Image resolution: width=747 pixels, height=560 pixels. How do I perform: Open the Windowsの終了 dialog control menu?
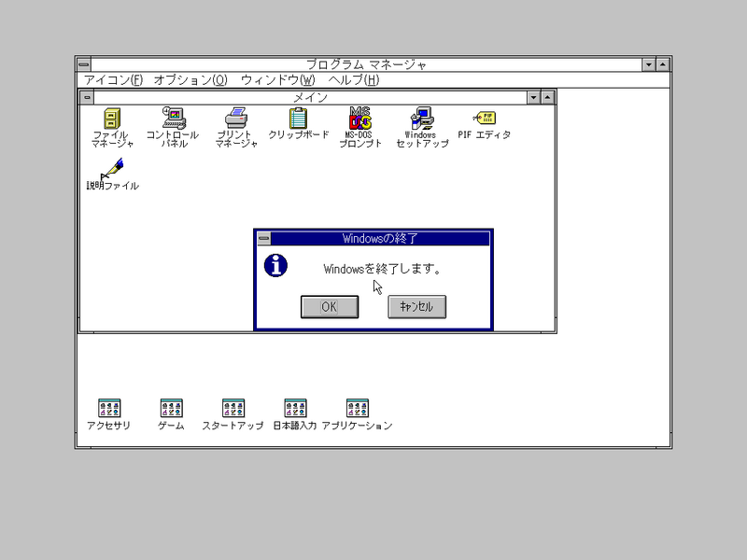point(266,238)
